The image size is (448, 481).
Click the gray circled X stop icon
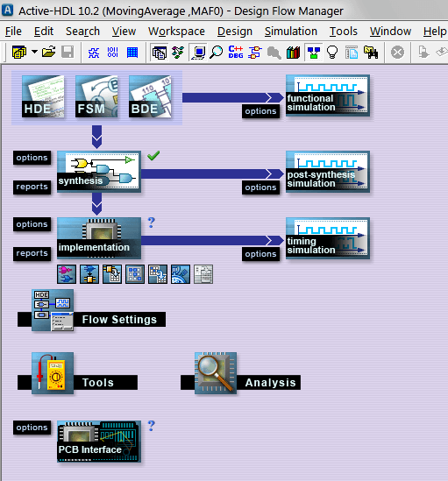[x=397, y=53]
